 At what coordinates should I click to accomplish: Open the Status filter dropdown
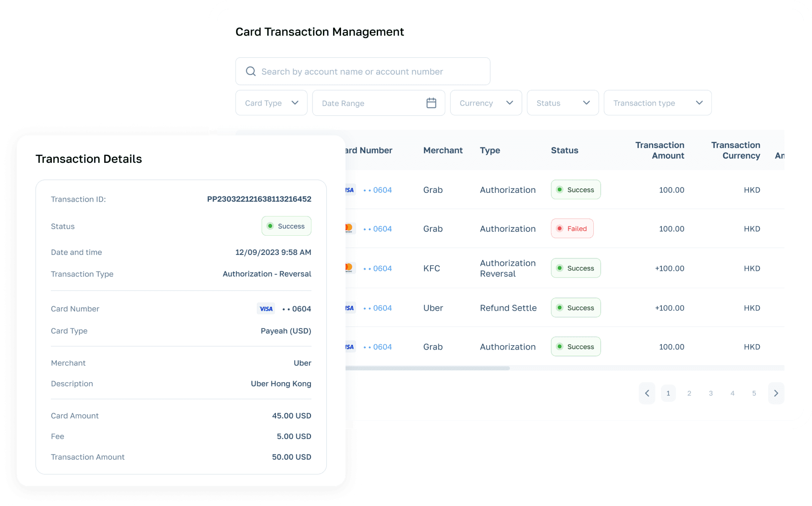563,103
